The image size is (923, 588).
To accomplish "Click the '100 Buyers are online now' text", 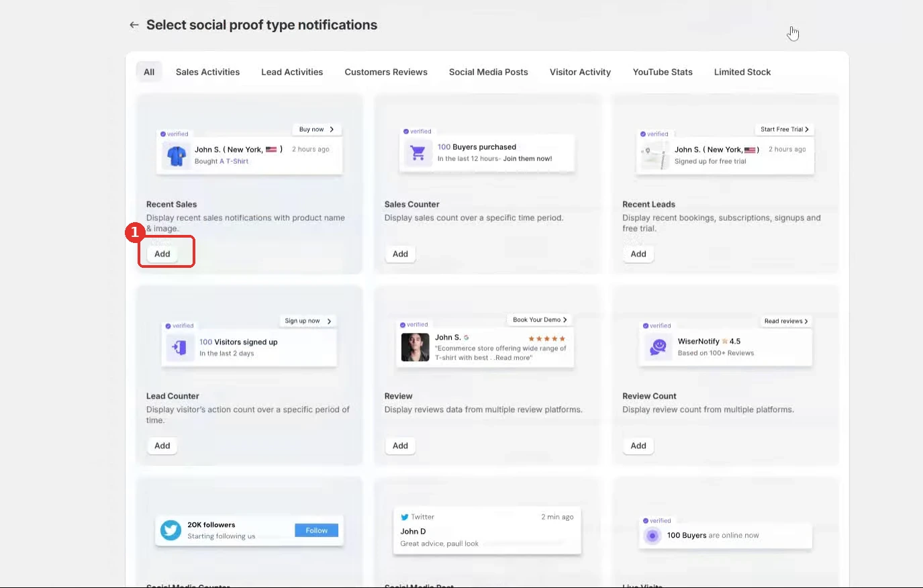I will (x=713, y=536).
